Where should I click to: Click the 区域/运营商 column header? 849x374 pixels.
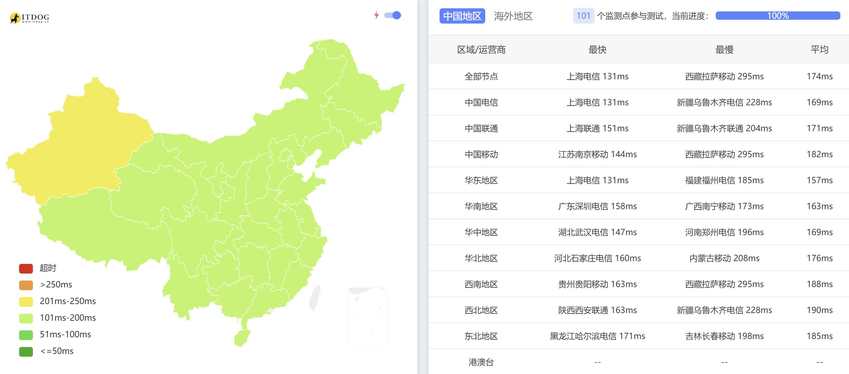pos(481,50)
